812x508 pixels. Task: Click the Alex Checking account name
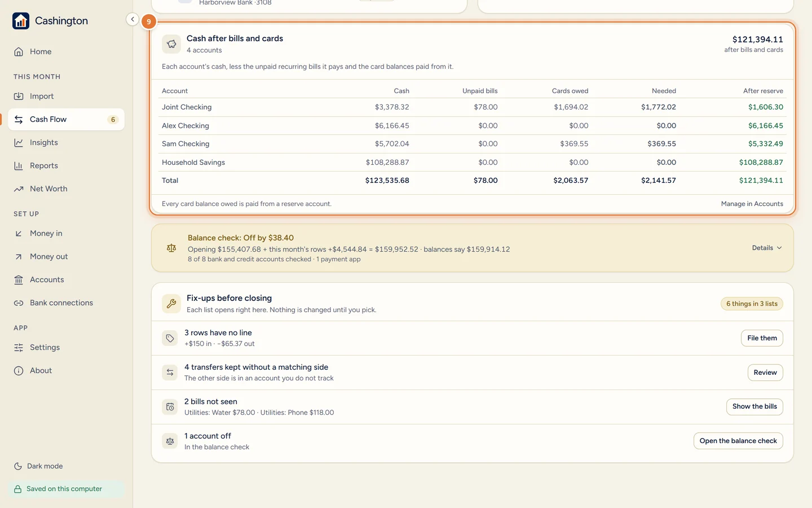click(186, 126)
